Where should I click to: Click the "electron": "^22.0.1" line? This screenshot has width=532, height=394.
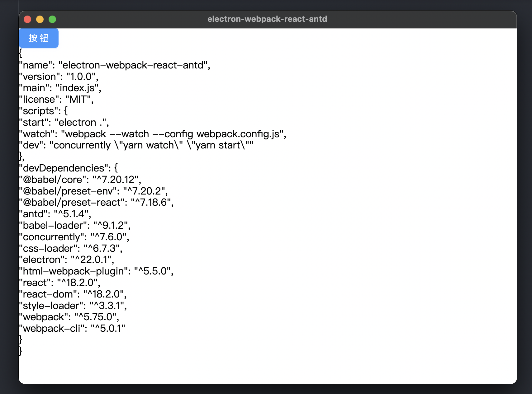coord(66,260)
